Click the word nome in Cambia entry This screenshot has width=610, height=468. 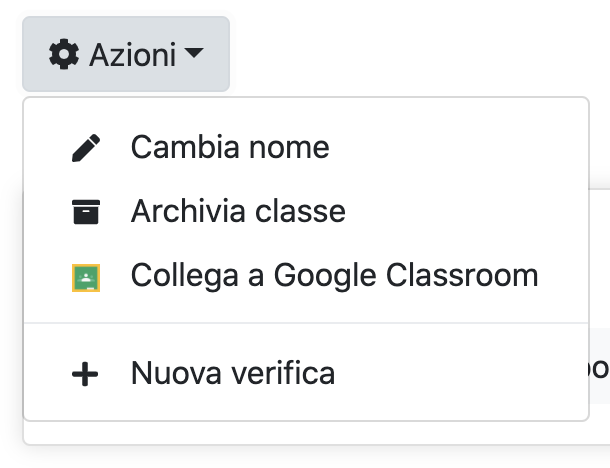point(289,148)
